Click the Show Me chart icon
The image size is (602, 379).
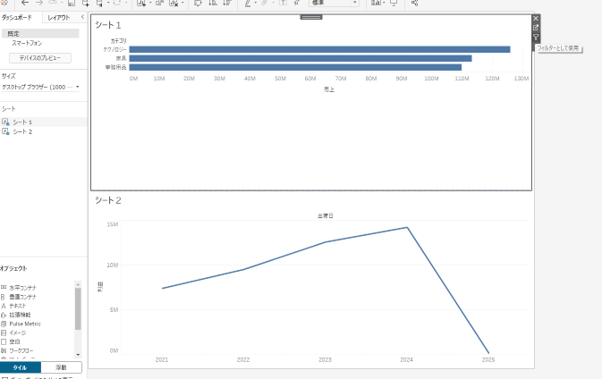[376, 3]
